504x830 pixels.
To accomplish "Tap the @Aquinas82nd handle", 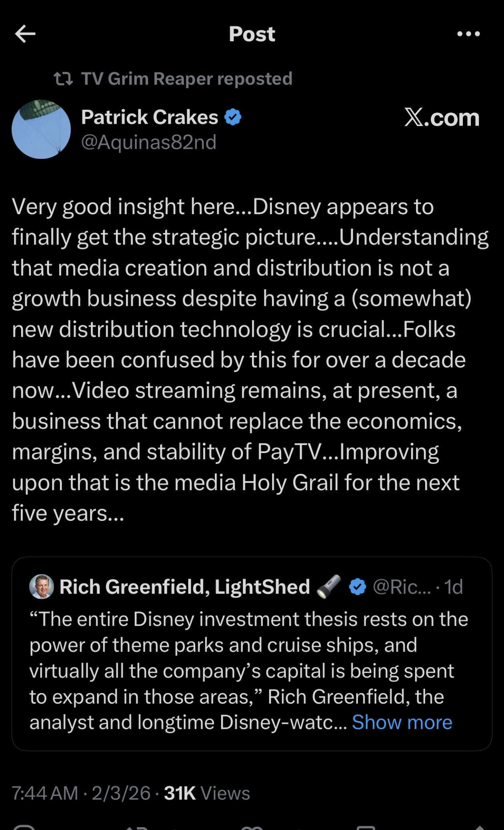I will click(x=149, y=142).
